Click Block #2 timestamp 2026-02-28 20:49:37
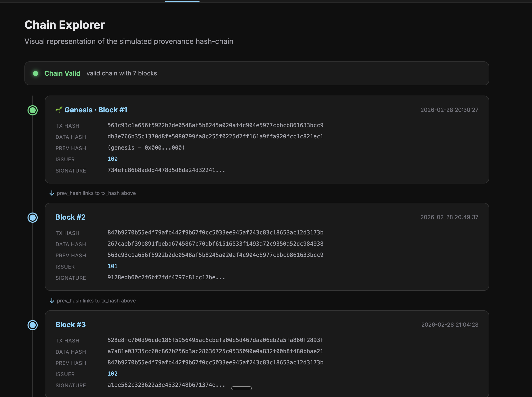Screen dimensions: 532x397 tap(449, 217)
